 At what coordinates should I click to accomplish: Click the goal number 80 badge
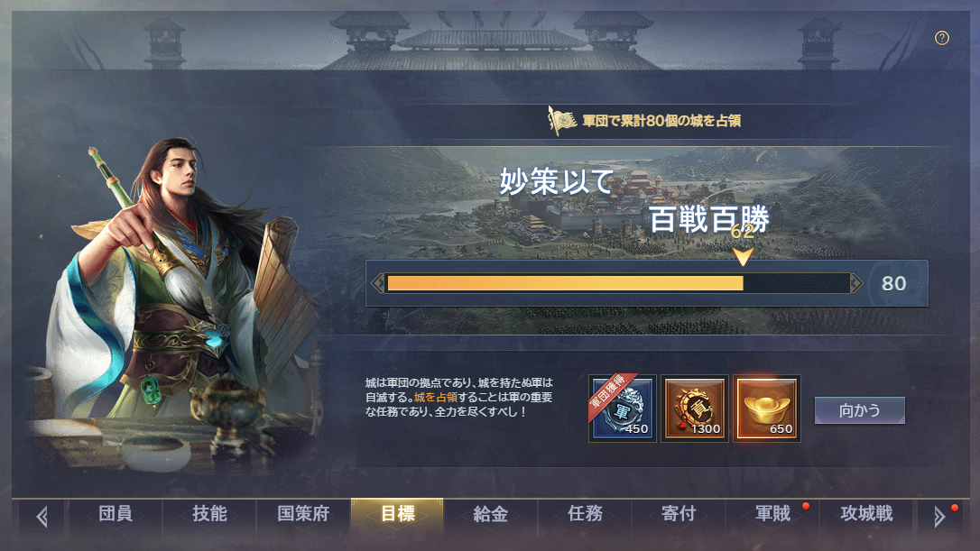click(x=893, y=284)
